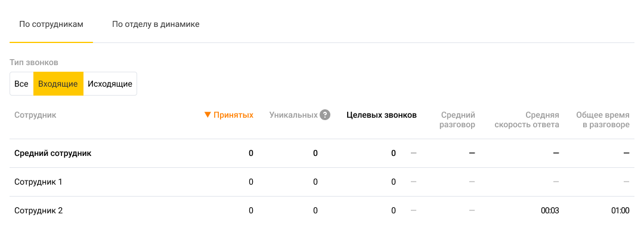Sort by Средний разговор column header
The width and height of the screenshot is (644, 239).
[458, 119]
